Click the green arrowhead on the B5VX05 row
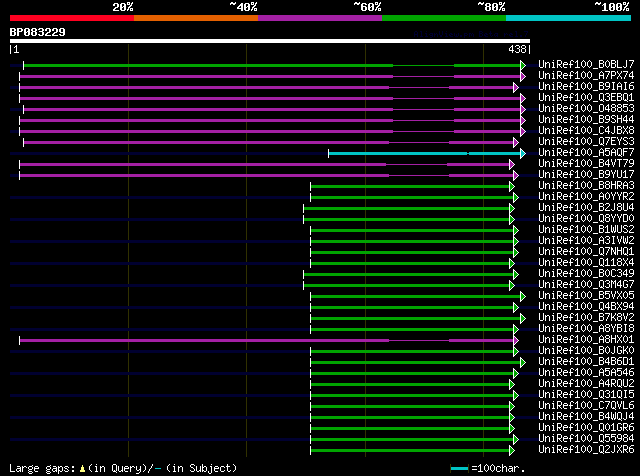640x476 pixels. pyautogui.click(x=521, y=296)
